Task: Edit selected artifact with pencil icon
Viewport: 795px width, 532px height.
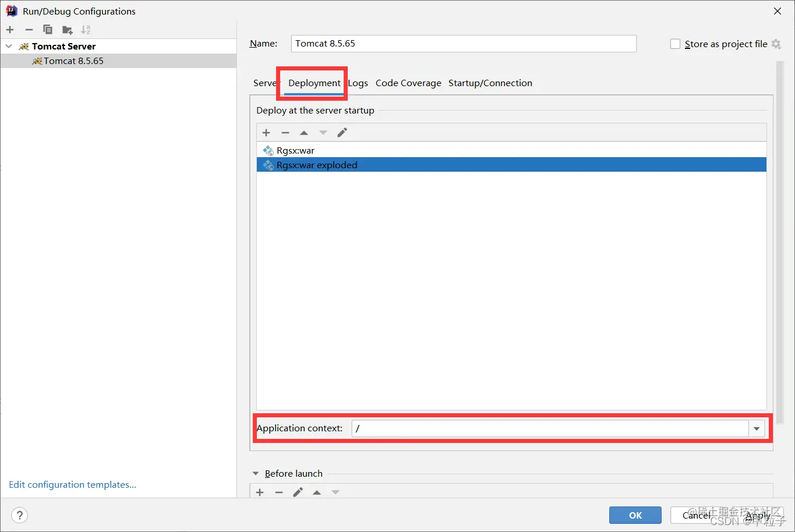Action: [342, 133]
